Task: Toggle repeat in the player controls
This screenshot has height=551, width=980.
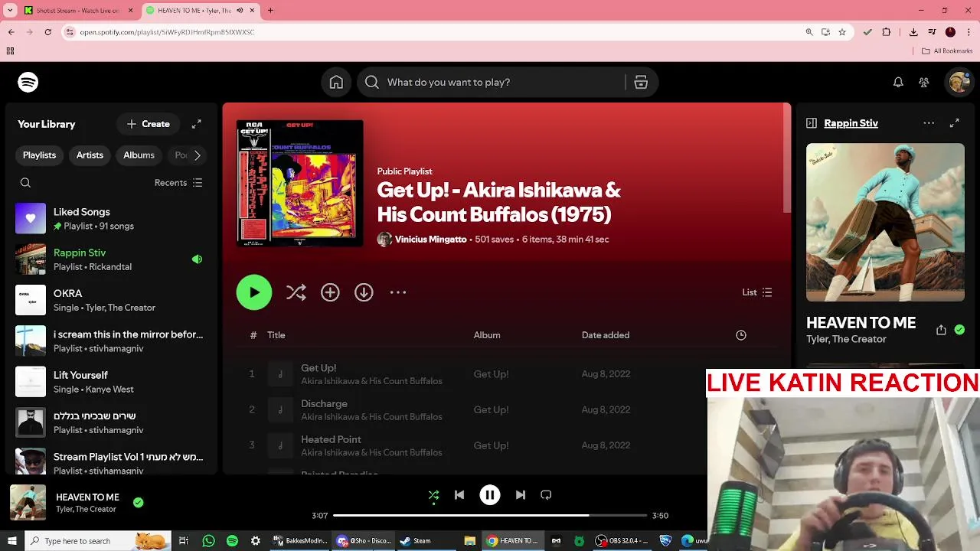Action: click(546, 495)
